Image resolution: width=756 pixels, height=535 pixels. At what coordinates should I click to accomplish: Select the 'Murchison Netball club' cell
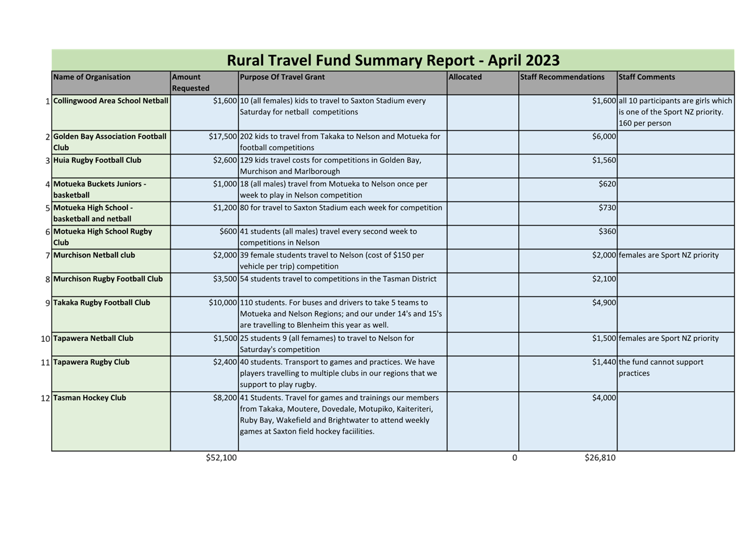click(111, 261)
